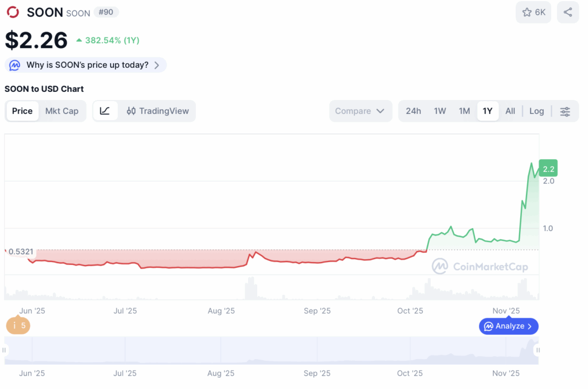Image resolution: width=588 pixels, height=389 pixels.
Task: Click the SOON to USD Chart heading
Action: [44, 89]
